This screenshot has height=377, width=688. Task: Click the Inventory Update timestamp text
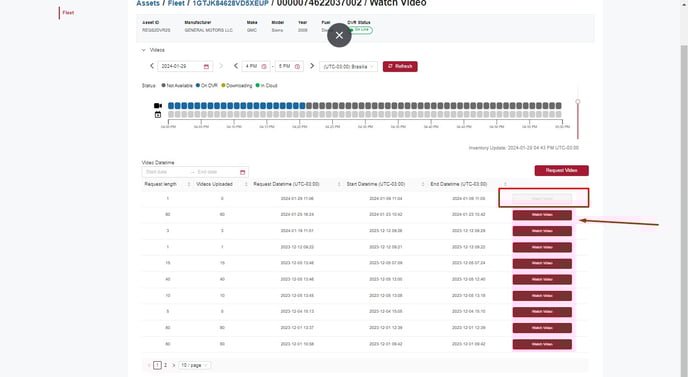point(523,148)
